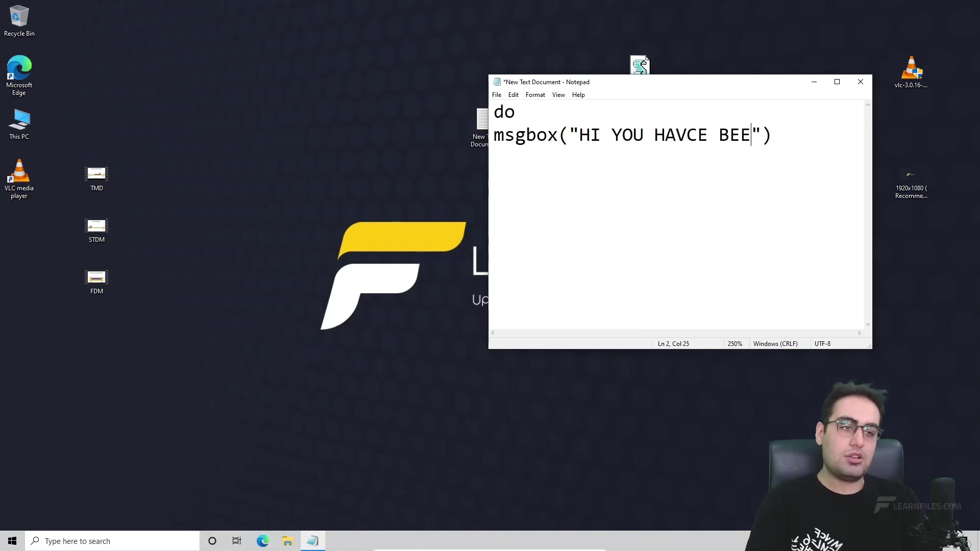This screenshot has width=980, height=551.
Task: Select the FDM video file icon
Action: [x=96, y=278]
